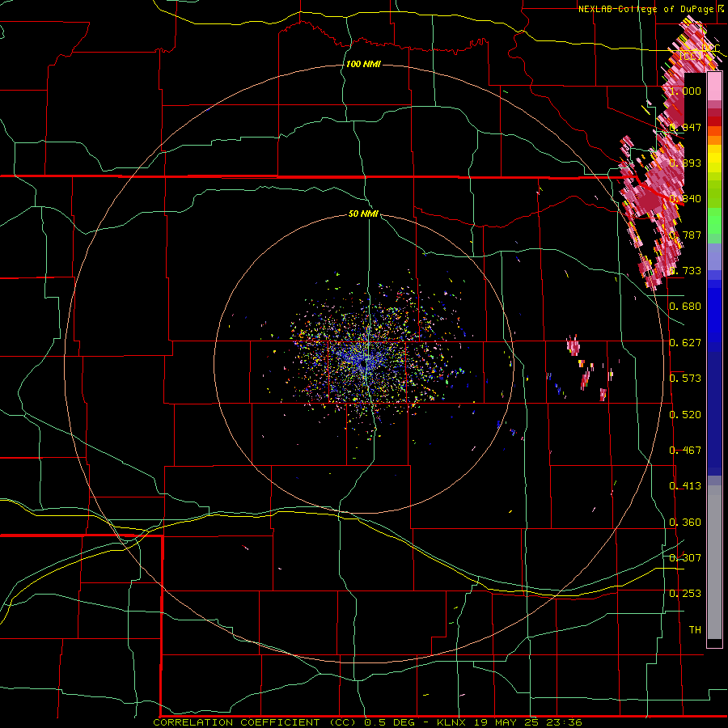The image size is (728, 728).
Task: Select the 1.000 value on the color scale
Action: click(685, 91)
